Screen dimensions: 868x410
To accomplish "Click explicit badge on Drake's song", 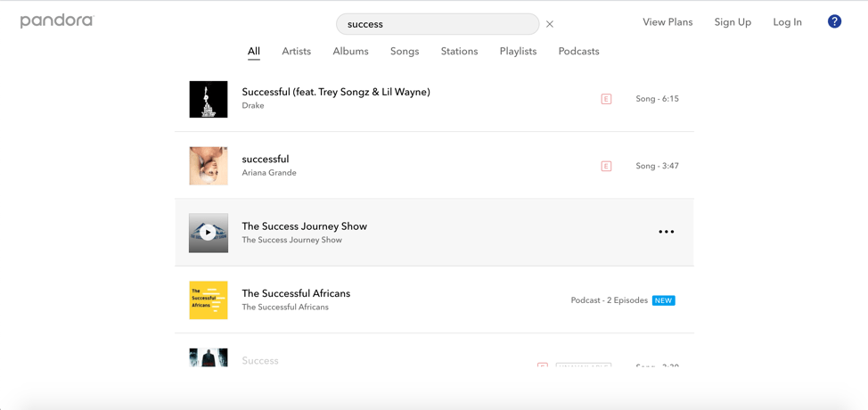I will [606, 99].
